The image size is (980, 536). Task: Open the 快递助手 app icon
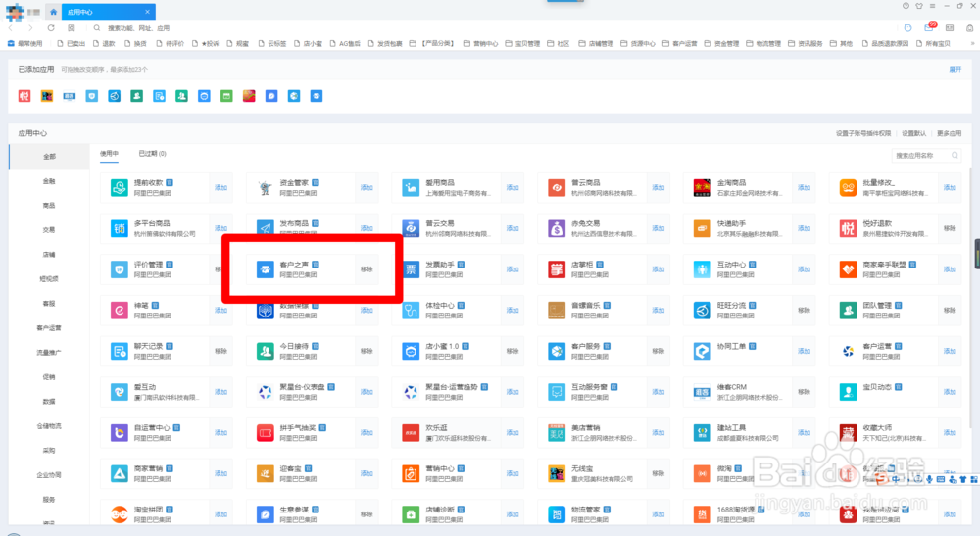point(702,228)
